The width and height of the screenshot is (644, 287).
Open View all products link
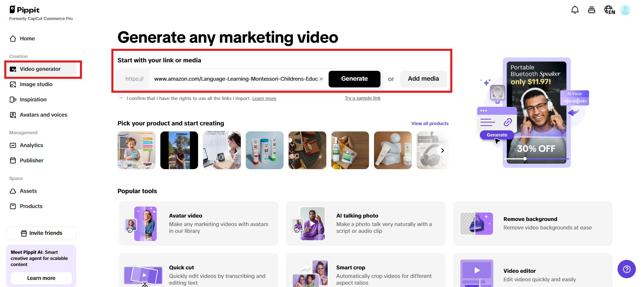(430, 124)
